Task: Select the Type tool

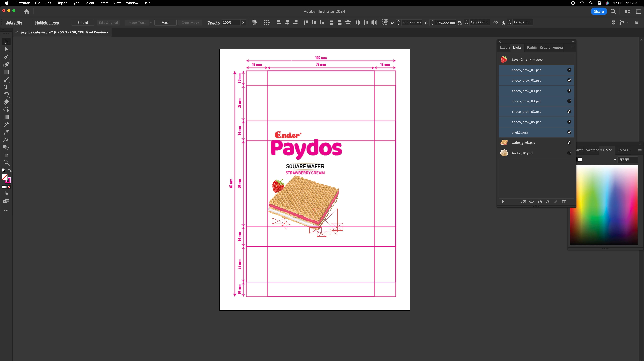Action: [x=6, y=87]
